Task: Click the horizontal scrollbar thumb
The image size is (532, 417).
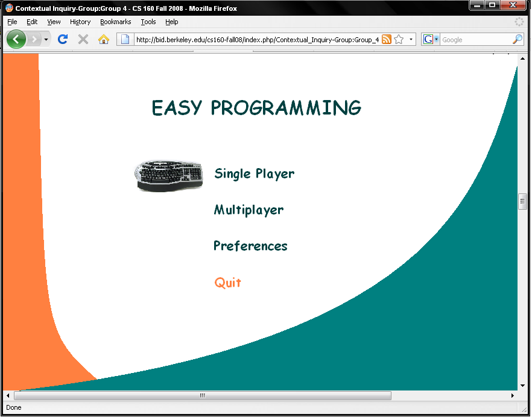Action: click(203, 395)
